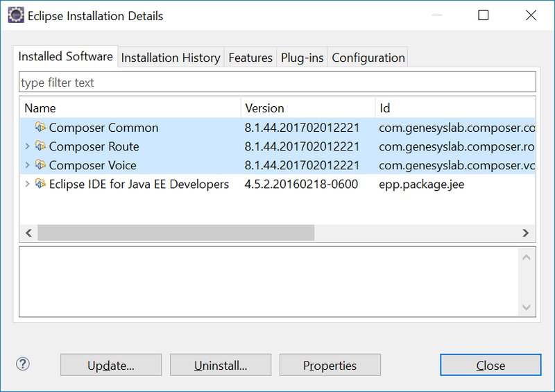Click the horizontal scrollbar right arrow

[x=526, y=233]
